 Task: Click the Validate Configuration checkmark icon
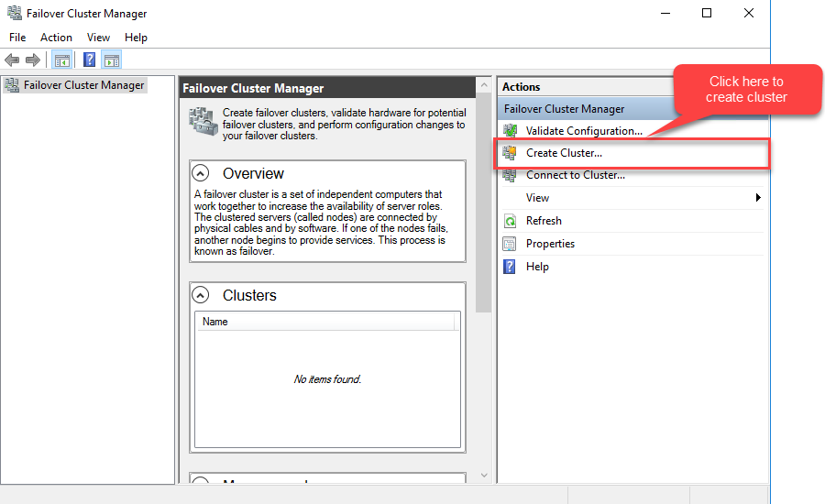click(510, 130)
